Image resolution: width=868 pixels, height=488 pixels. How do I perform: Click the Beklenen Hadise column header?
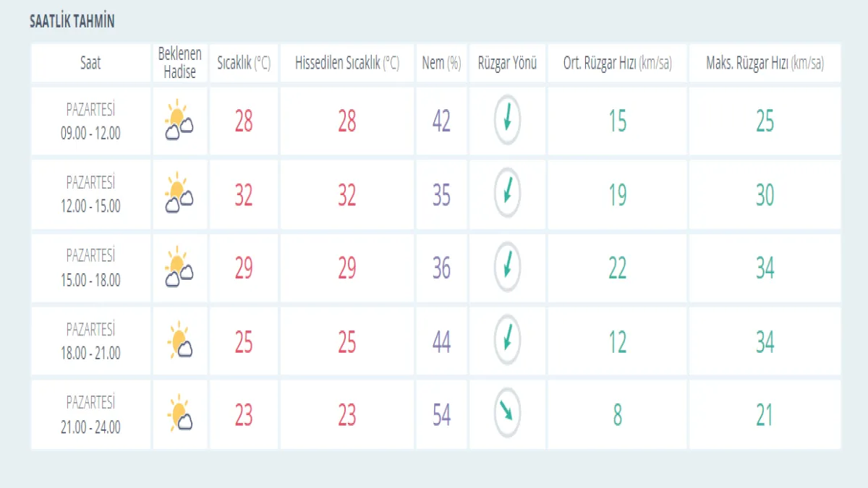[x=179, y=63]
